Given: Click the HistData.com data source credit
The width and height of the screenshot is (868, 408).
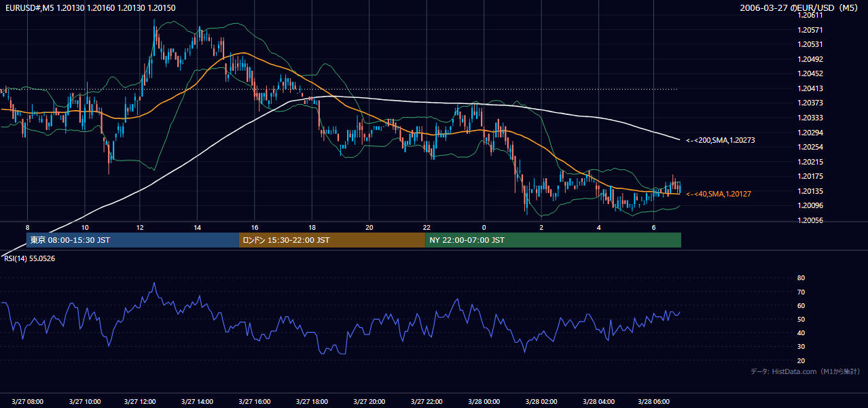Looking at the screenshot, I should 806,371.
